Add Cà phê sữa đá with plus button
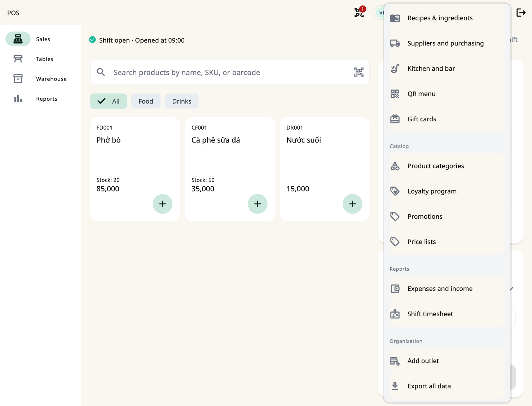The height and width of the screenshot is (406, 532). point(258,204)
